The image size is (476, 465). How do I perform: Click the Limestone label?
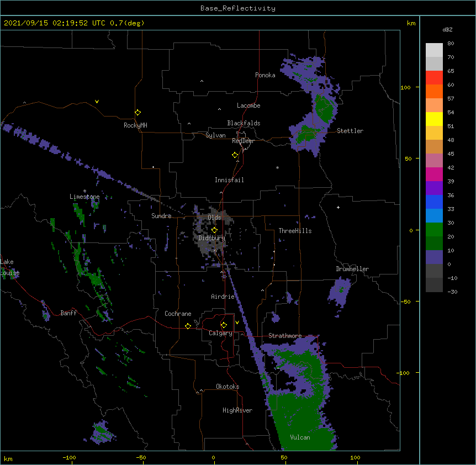(84, 197)
